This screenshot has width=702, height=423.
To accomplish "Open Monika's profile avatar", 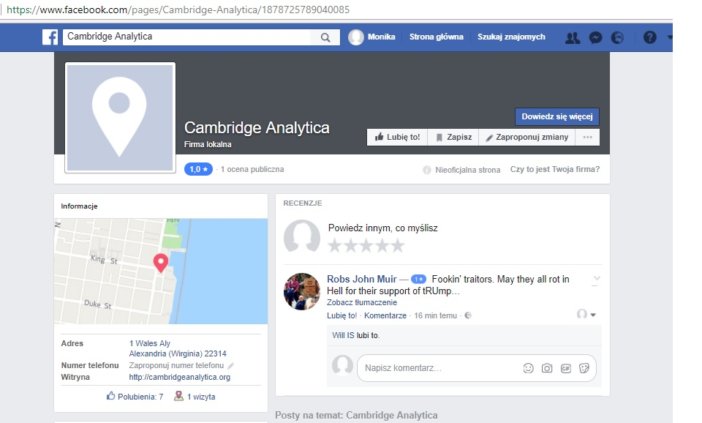I will [356, 37].
